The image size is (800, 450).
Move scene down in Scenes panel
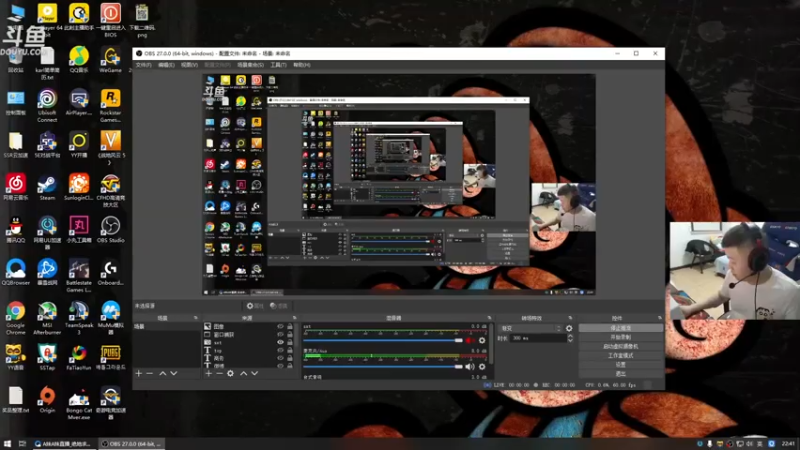174,373
